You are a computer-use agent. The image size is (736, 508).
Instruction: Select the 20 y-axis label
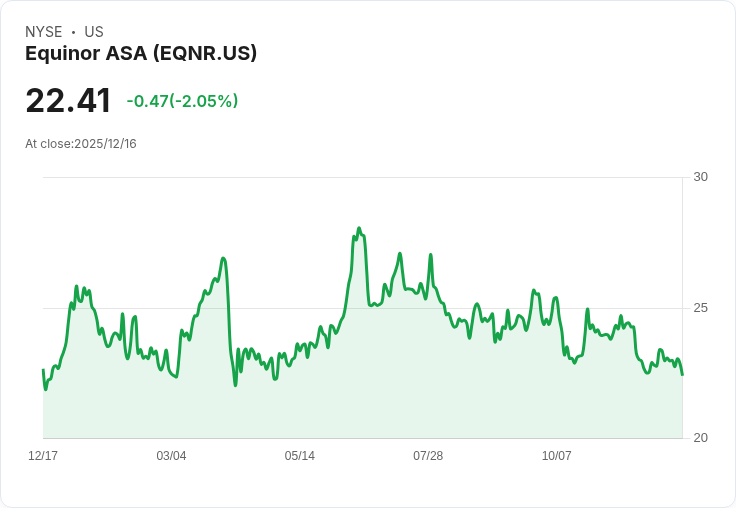[700, 438]
